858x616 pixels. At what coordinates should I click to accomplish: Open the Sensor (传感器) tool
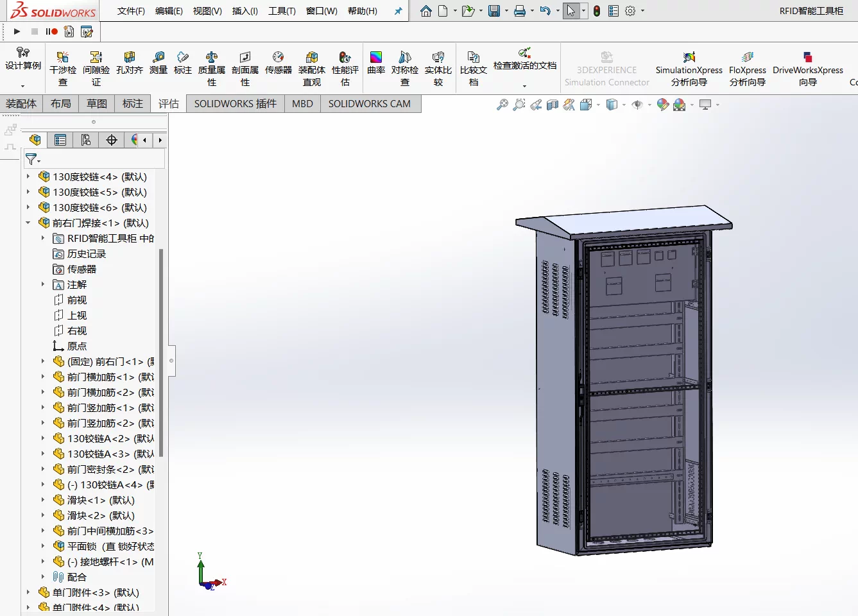coord(278,63)
